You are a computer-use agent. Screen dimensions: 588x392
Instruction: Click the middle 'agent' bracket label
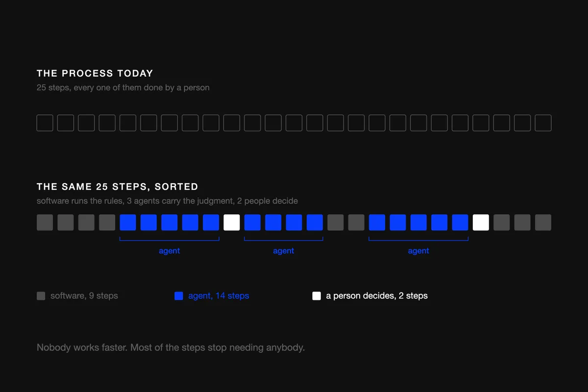[x=284, y=251]
